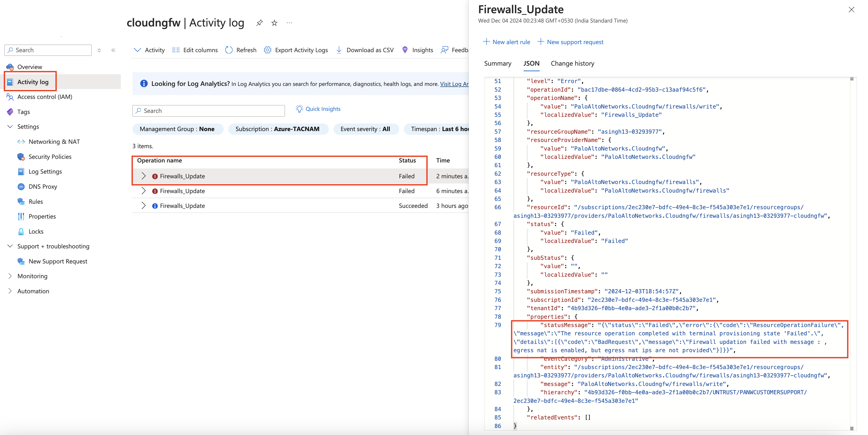
Task: Create a New alert rule
Action: pos(506,42)
